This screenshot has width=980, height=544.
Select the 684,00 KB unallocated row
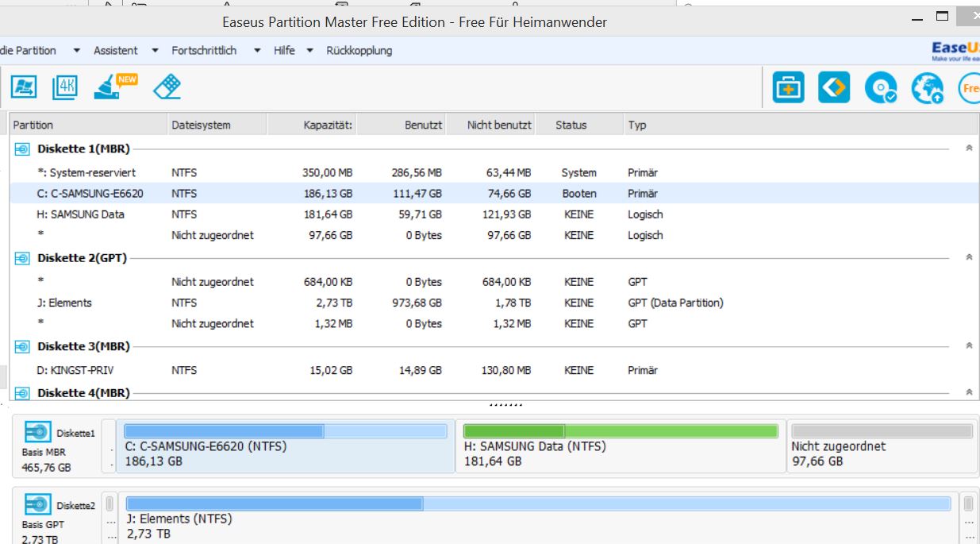(494, 282)
